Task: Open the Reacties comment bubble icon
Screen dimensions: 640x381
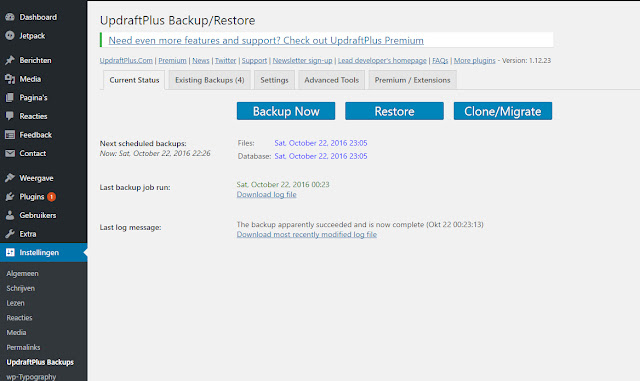Action: click(10, 116)
